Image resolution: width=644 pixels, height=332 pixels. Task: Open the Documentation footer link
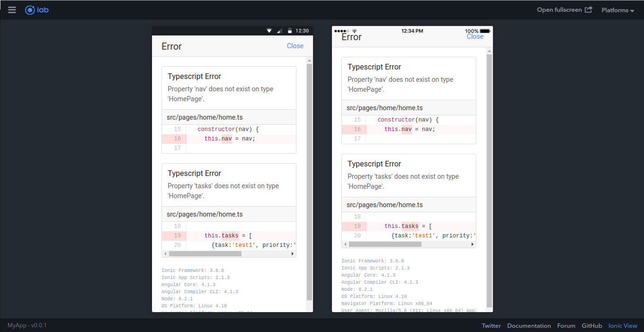529,325
